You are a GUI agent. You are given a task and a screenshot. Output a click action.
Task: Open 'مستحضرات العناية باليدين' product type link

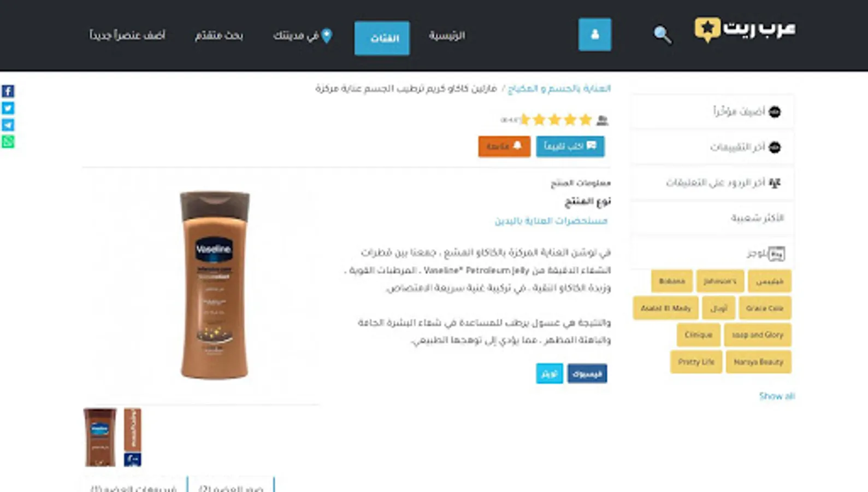coord(551,221)
